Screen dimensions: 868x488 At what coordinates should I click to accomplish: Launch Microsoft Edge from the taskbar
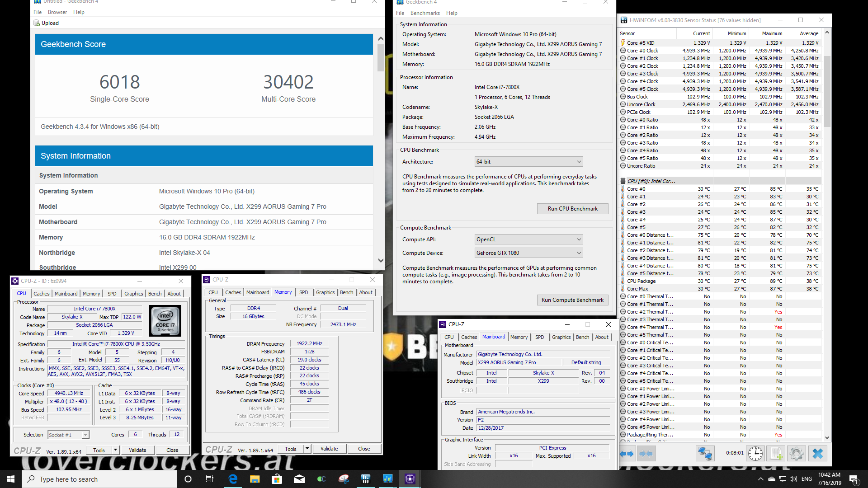tap(233, 479)
